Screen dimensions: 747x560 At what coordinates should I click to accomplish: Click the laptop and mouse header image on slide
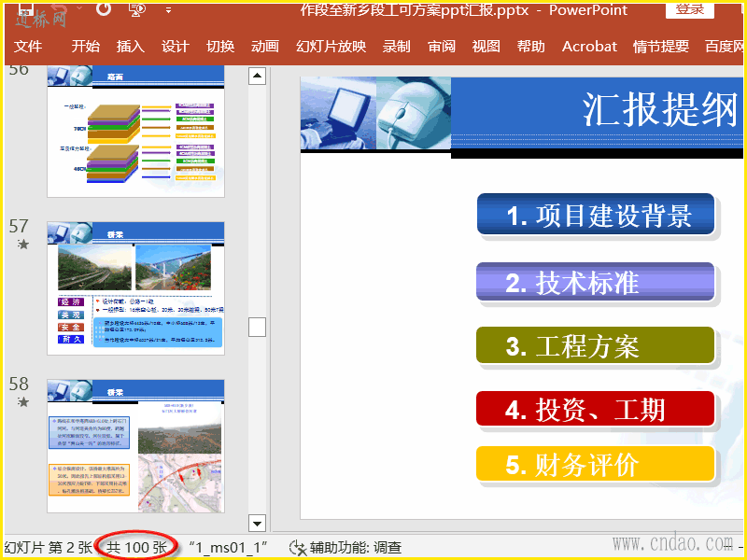pos(375,113)
